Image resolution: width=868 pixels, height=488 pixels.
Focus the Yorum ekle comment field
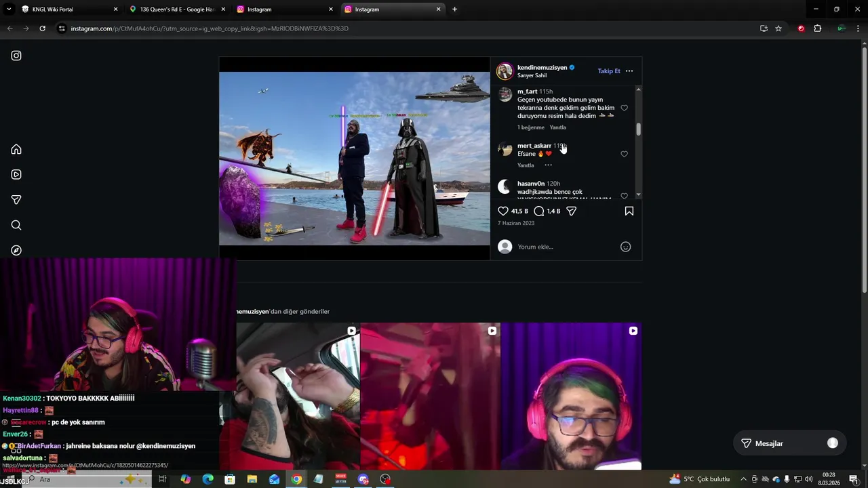(x=566, y=247)
